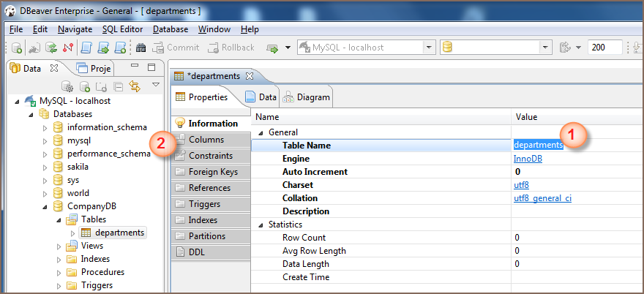
Task: Click the new connection toolbar icon
Action: (x=17, y=48)
